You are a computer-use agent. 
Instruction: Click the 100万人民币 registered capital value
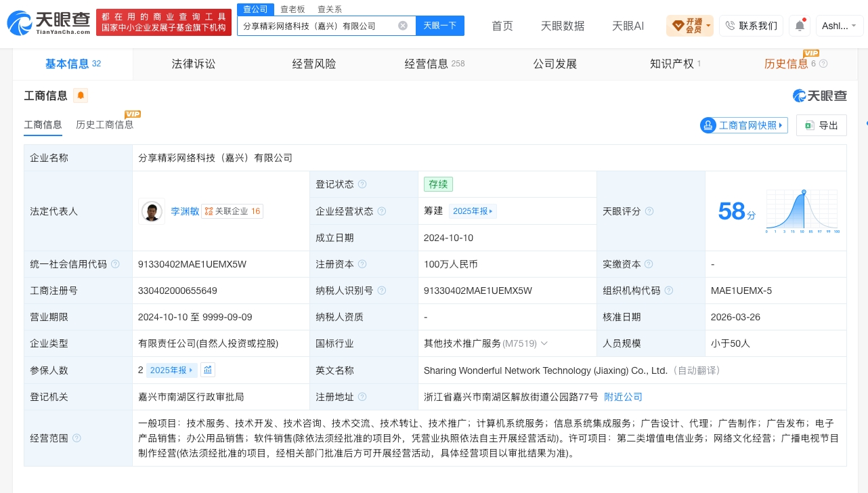point(451,264)
